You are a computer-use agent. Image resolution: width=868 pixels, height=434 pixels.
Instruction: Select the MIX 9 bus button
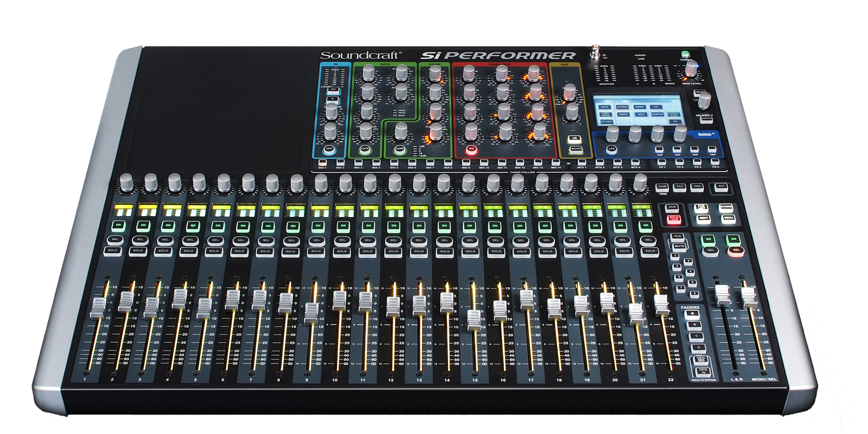[466, 162]
